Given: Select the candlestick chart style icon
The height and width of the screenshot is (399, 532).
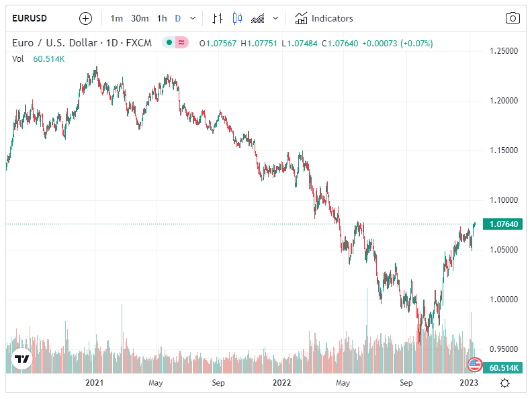Looking at the screenshot, I should coord(236,18).
